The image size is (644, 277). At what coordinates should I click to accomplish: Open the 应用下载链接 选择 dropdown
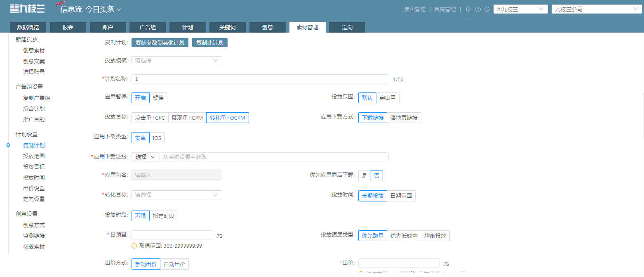[x=145, y=157]
